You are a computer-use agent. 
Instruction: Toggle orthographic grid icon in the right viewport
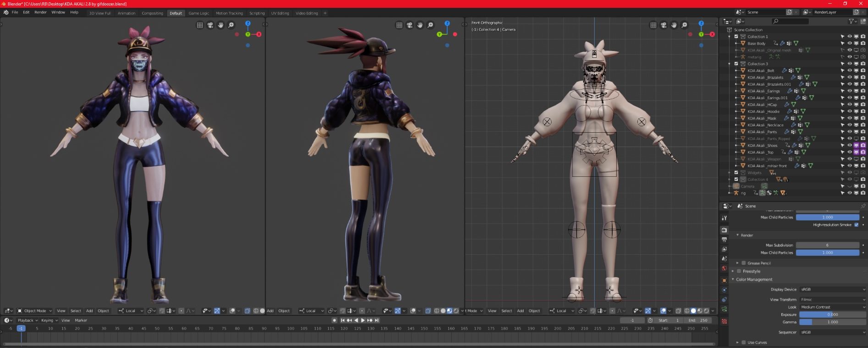[653, 25]
